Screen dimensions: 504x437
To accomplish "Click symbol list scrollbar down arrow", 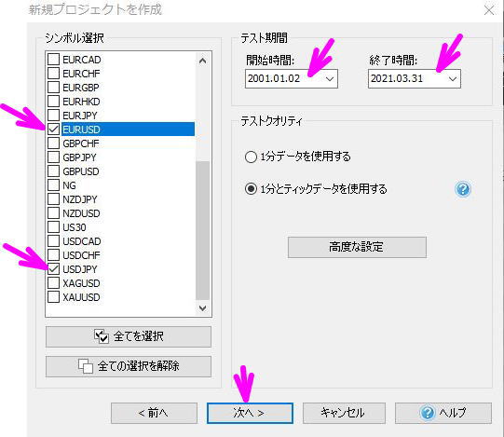I will click(202, 308).
